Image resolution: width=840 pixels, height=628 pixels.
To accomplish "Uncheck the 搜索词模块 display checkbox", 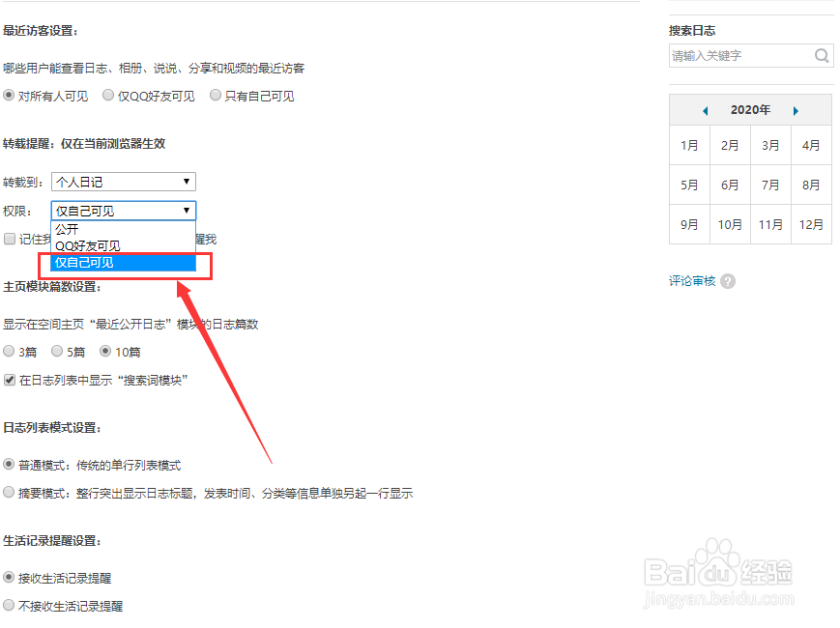I will click(x=9, y=380).
